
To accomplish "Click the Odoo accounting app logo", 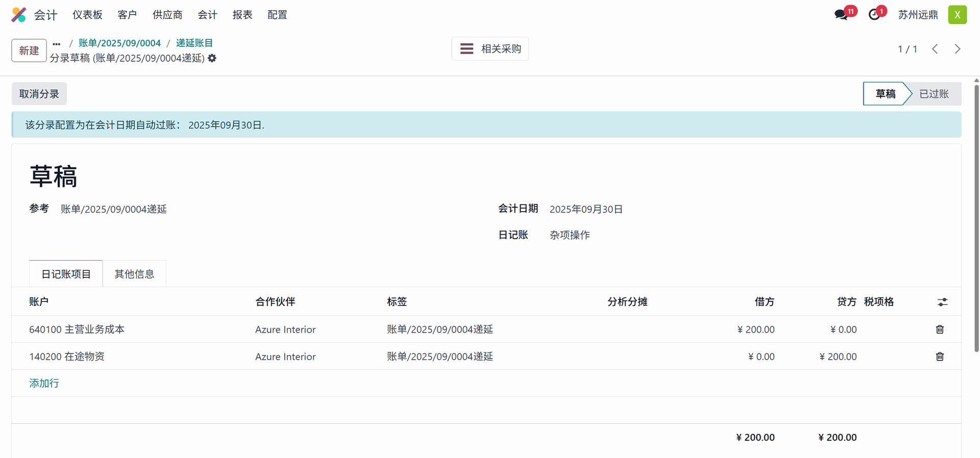I will click(x=19, y=15).
